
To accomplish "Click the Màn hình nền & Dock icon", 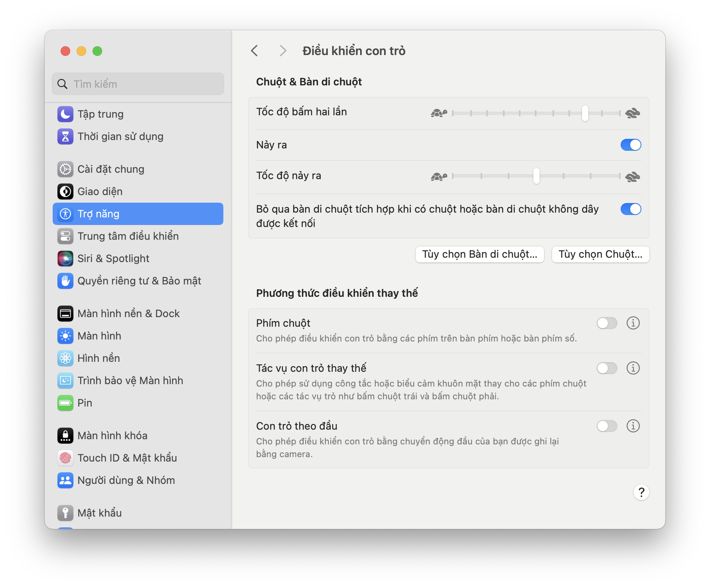I will 65,314.
